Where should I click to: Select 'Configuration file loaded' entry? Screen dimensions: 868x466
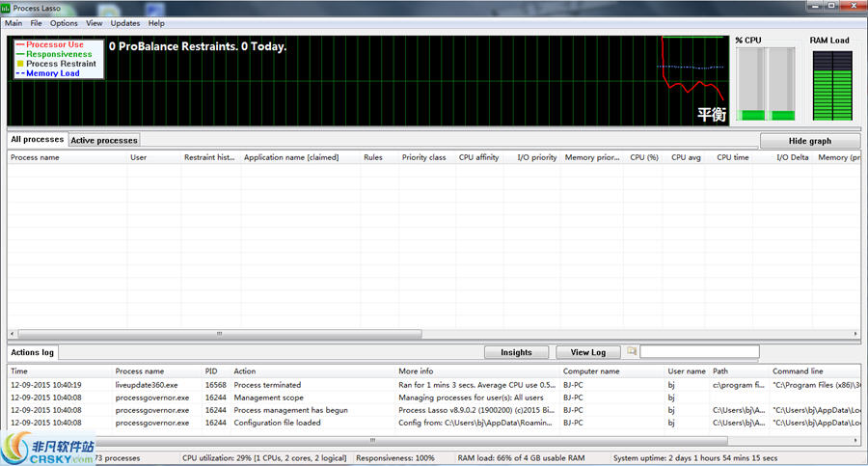tap(277, 423)
